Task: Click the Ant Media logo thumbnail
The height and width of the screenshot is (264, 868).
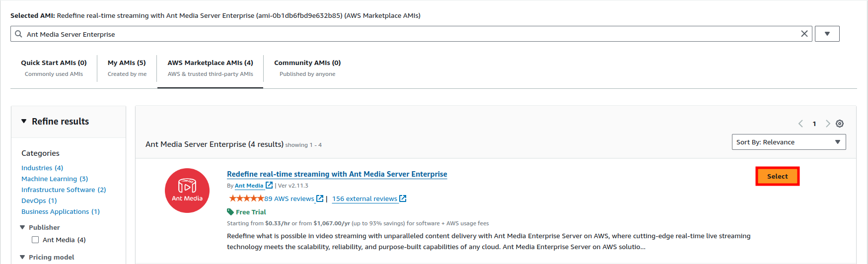Action: [187, 191]
